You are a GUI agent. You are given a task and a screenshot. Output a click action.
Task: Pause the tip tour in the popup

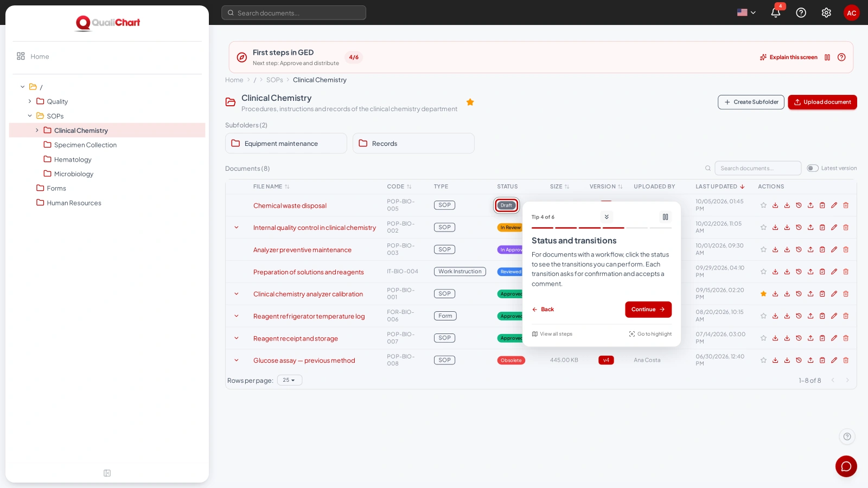tap(665, 217)
